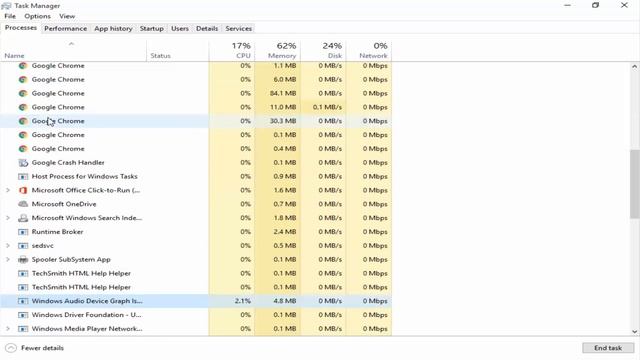Sort by the Network column header
The height and width of the screenshot is (360, 640).
[x=369, y=51]
